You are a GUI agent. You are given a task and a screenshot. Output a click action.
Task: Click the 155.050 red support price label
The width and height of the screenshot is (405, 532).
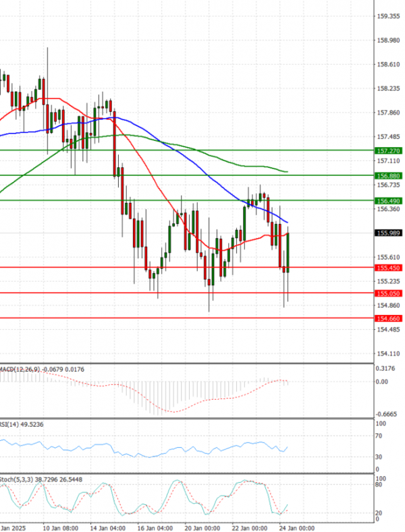pos(388,293)
